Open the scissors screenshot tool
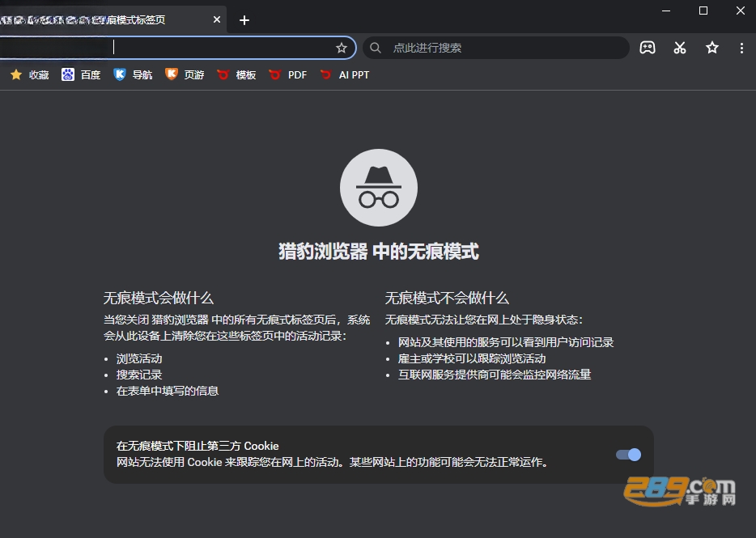Image resolution: width=756 pixels, height=538 pixels. (x=680, y=48)
